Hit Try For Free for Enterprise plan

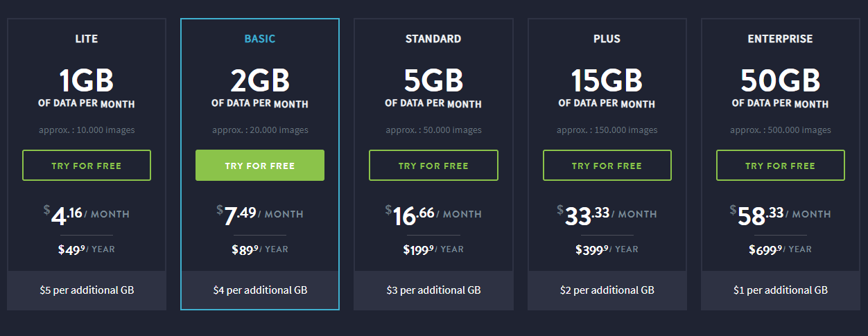click(x=780, y=166)
